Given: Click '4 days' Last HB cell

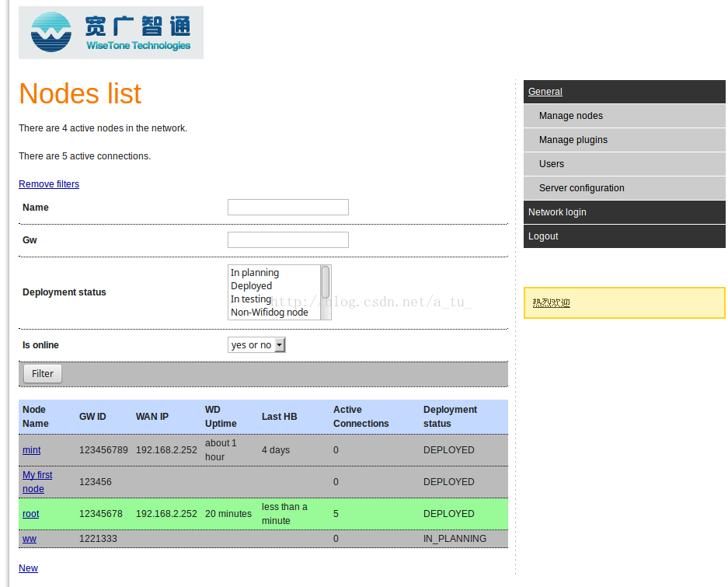Looking at the screenshot, I should pos(275,450).
